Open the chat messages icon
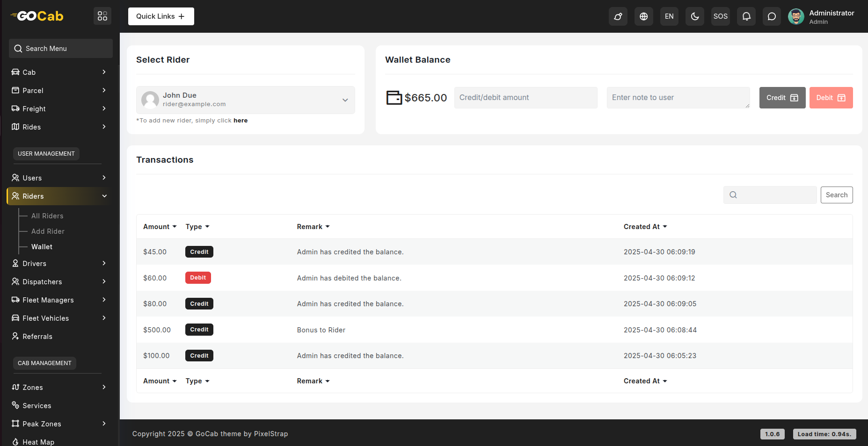 coord(772,16)
